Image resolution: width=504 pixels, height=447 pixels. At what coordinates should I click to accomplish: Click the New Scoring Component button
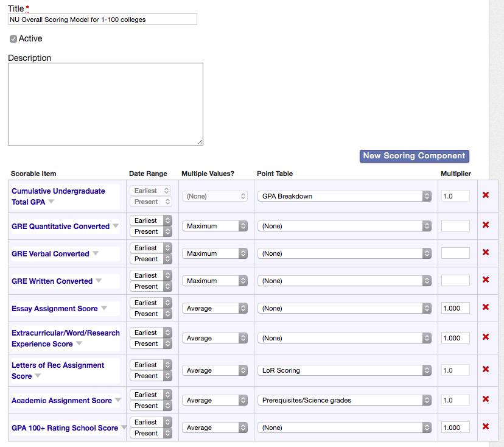point(414,156)
